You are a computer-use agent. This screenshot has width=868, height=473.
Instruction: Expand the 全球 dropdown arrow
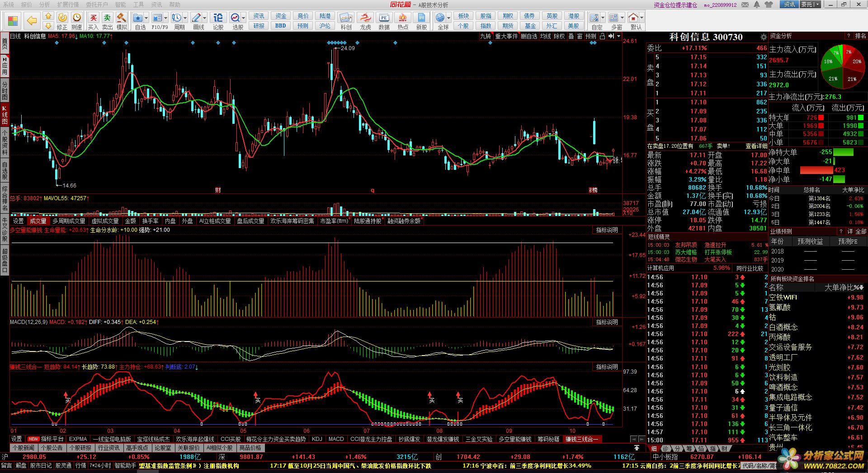pyautogui.click(x=449, y=18)
